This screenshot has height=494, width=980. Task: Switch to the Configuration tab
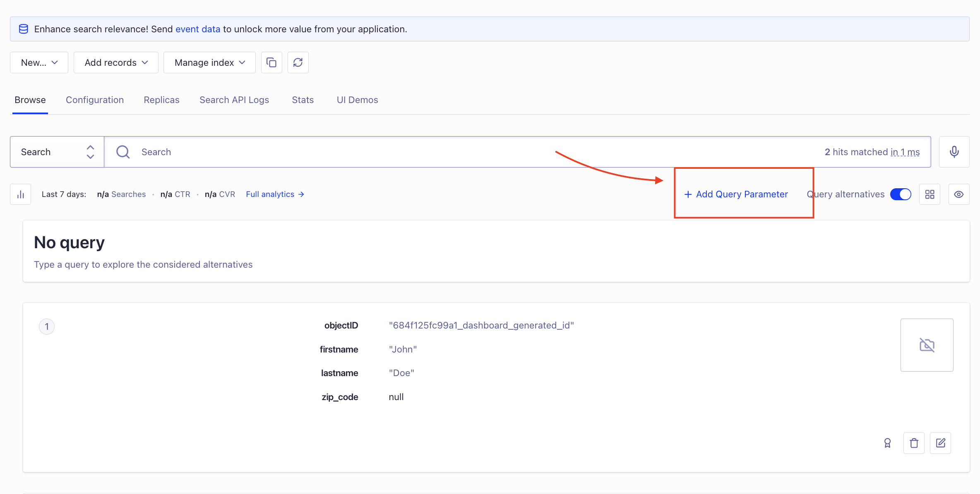coord(95,100)
